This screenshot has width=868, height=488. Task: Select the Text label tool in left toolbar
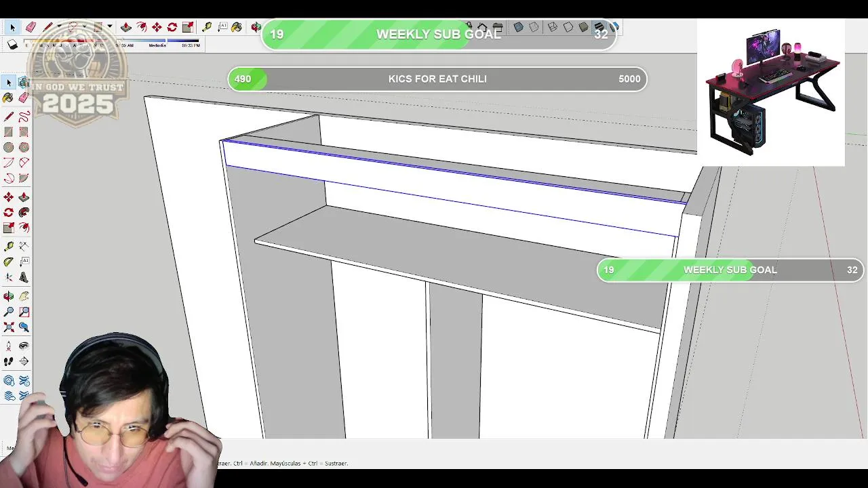coord(24,262)
